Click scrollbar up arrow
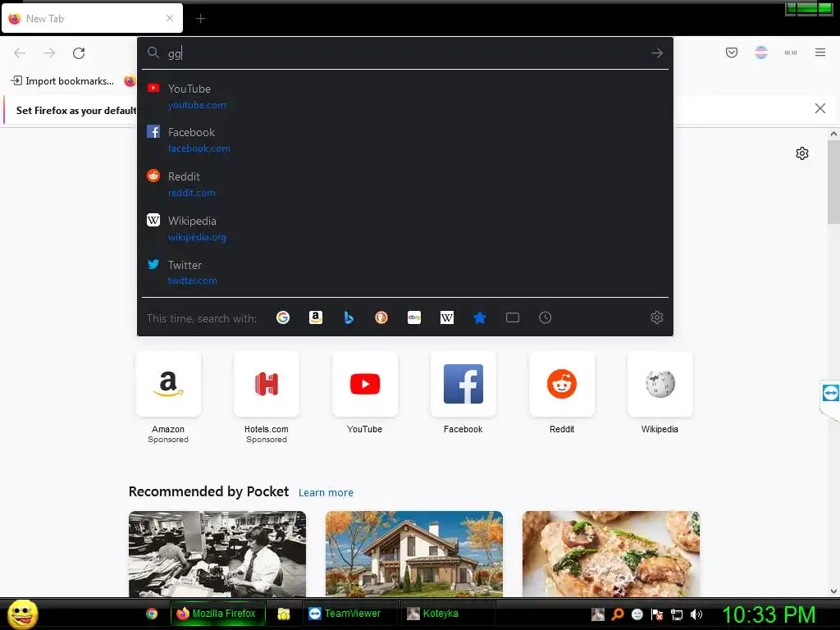Image resolution: width=840 pixels, height=630 pixels. pyautogui.click(x=833, y=134)
